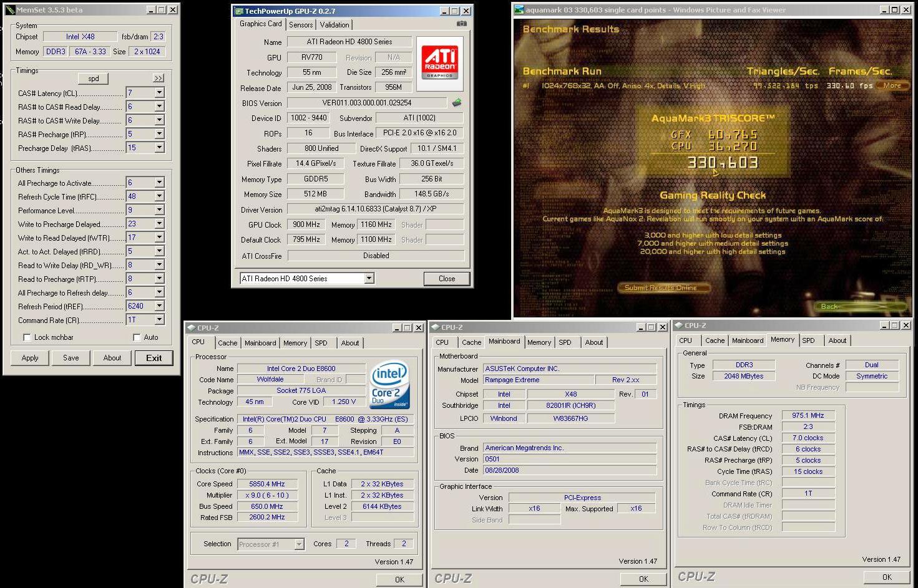The height and width of the screenshot is (588, 918).
Task: Open the Cache tab in the CPU-Z CPU window
Action: coord(228,343)
